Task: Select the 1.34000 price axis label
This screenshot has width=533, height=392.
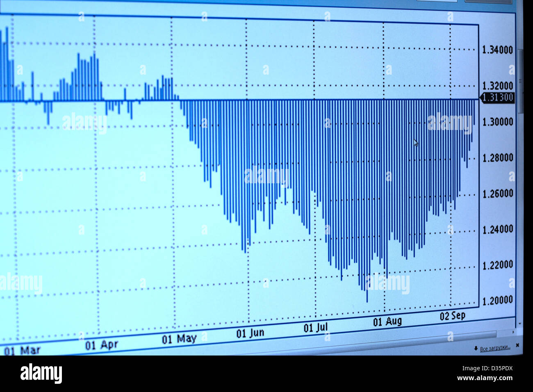Action: [497, 50]
